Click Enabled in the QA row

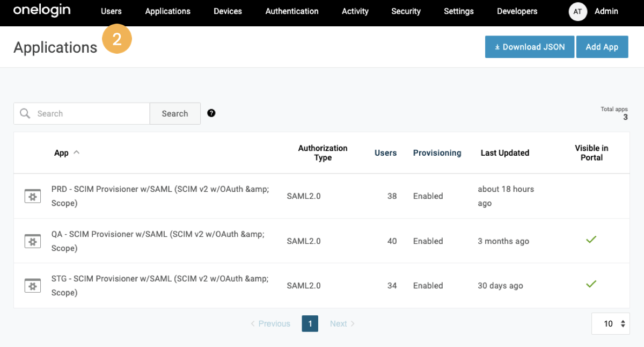(x=428, y=241)
